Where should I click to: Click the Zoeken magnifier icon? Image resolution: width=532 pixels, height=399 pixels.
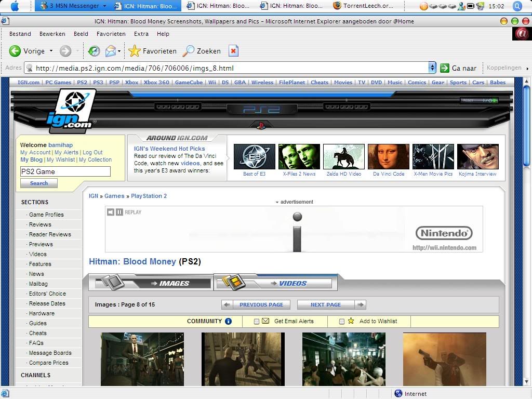click(188, 51)
